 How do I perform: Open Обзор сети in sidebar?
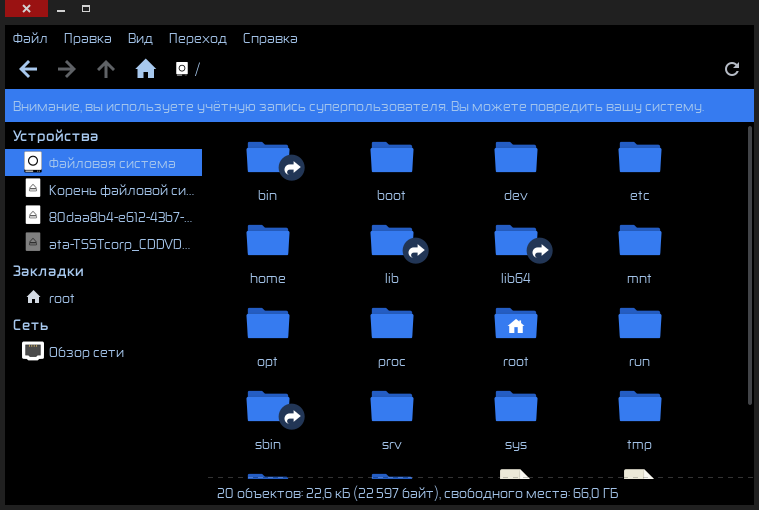[104, 352]
